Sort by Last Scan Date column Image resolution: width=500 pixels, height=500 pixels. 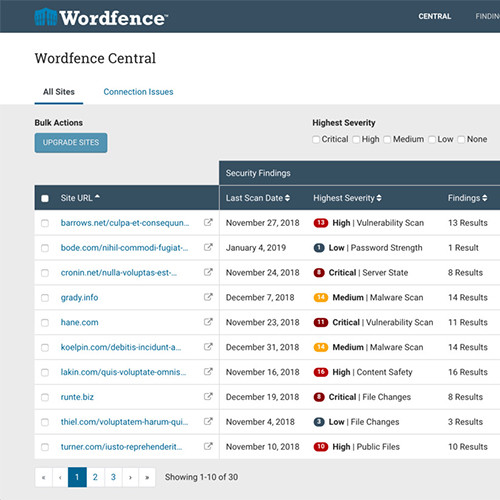(x=258, y=198)
